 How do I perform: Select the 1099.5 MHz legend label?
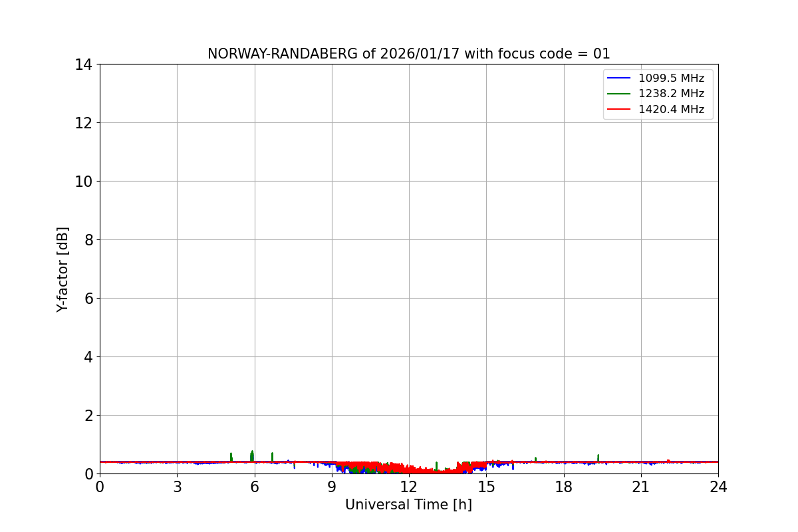pos(671,78)
